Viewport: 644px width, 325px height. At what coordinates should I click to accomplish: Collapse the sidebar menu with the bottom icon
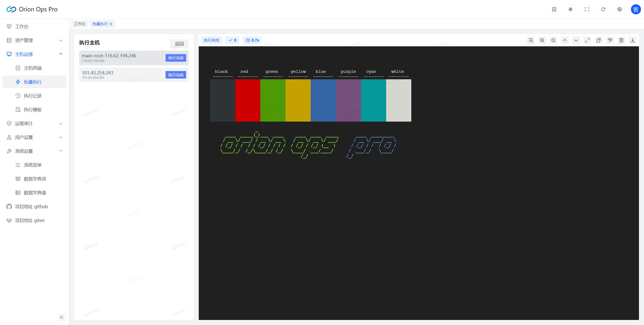tap(62, 317)
